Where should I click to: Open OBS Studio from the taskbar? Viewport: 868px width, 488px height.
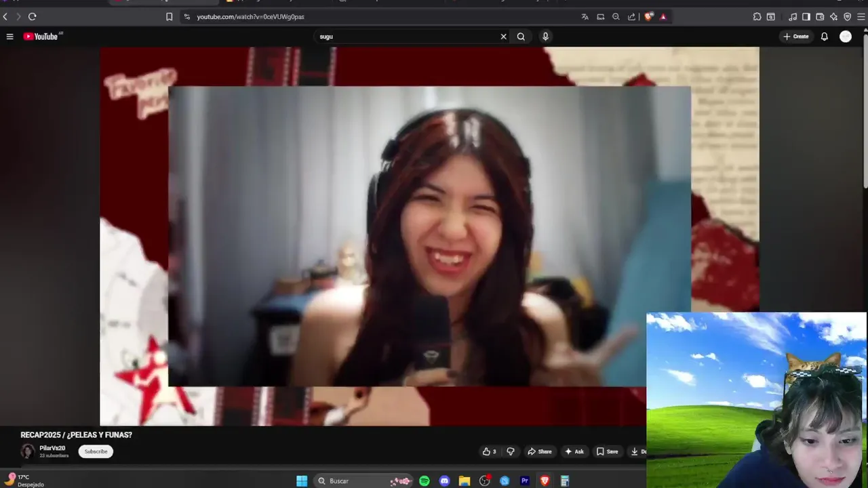[x=484, y=481]
